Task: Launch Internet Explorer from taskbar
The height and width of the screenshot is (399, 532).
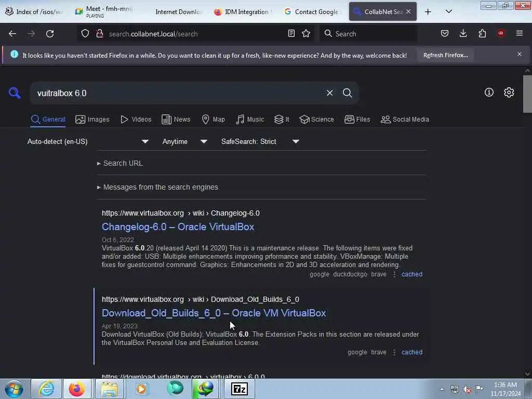Action: tap(46, 389)
